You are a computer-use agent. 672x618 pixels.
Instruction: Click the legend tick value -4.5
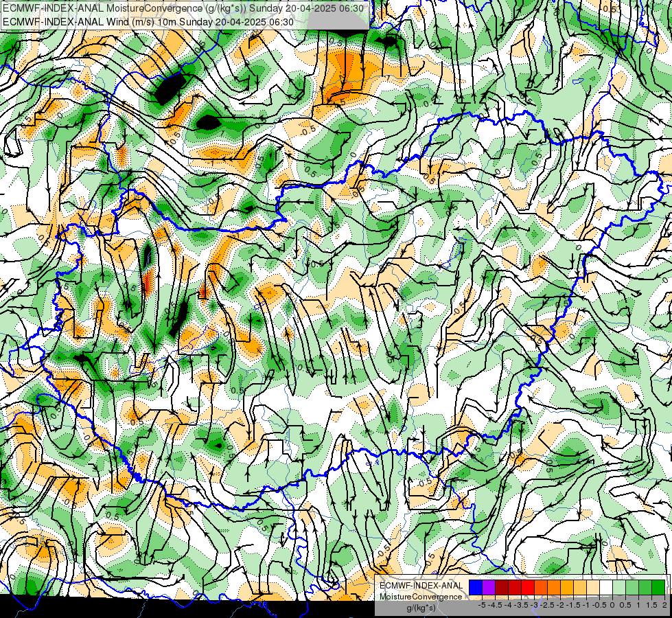pyautogui.click(x=496, y=605)
